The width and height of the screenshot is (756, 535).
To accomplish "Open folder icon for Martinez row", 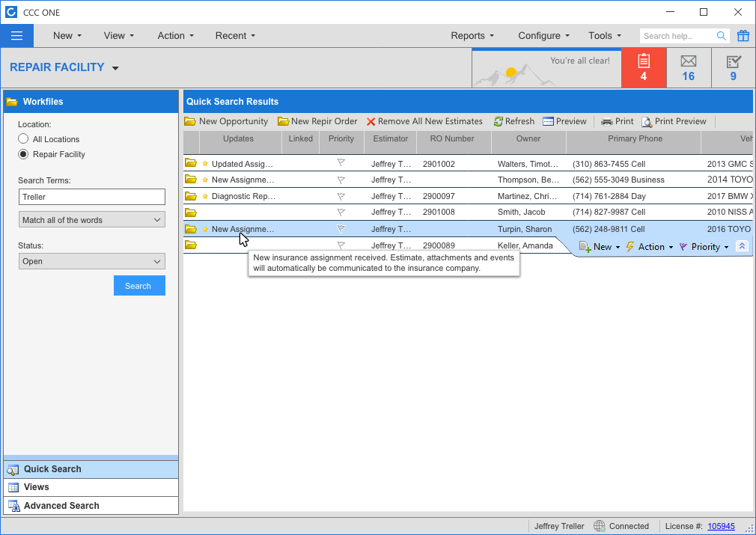I will tap(191, 196).
